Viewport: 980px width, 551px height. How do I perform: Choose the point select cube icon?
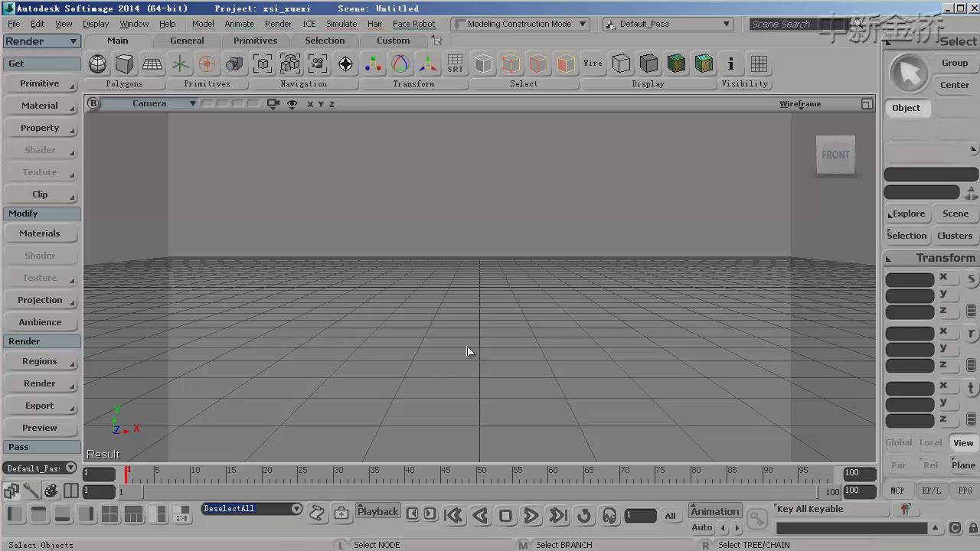[x=511, y=64]
